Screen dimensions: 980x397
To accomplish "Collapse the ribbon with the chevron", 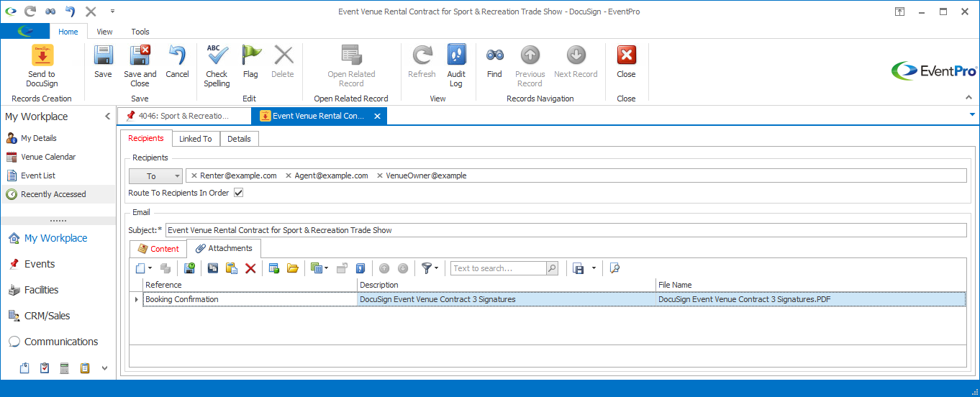I will click(968, 98).
